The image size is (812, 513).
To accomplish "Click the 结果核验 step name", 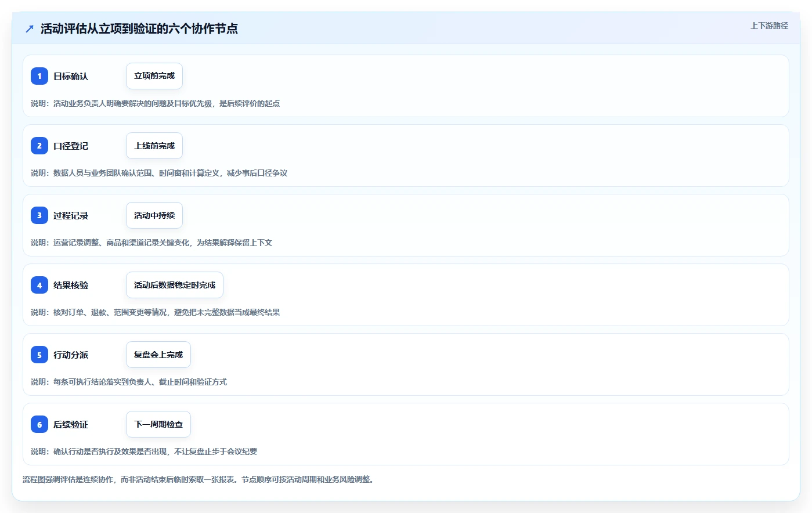I will pos(71,285).
